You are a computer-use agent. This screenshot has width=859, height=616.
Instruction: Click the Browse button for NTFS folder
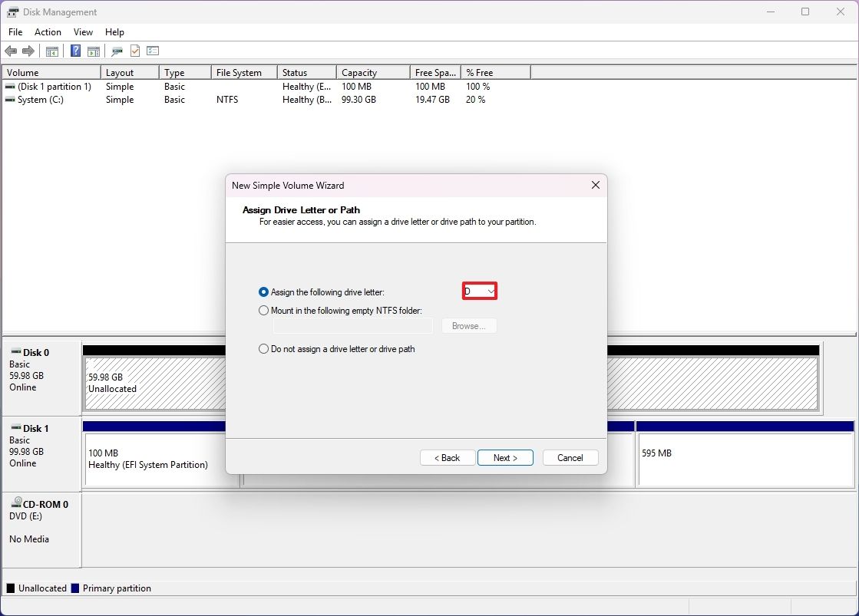pos(468,325)
